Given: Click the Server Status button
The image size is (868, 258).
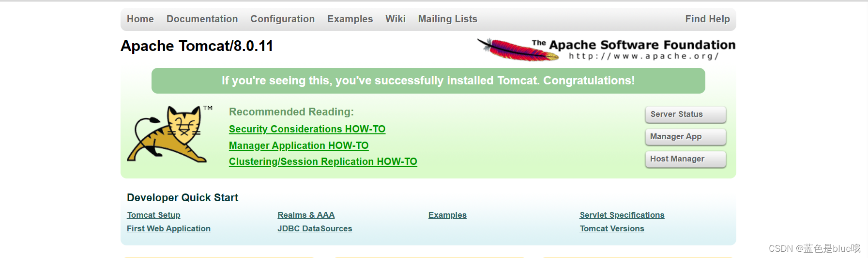Looking at the screenshot, I should [x=685, y=114].
